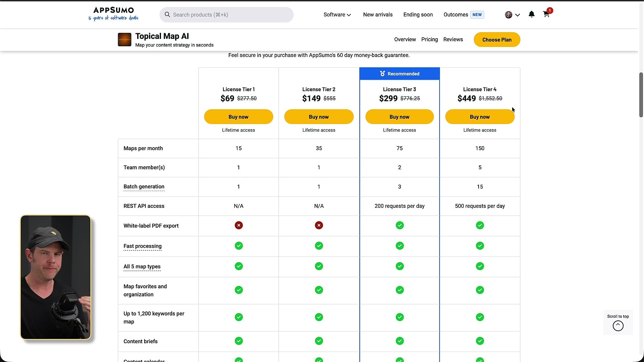The width and height of the screenshot is (644, 362).
Task: Jump to the Reviews tab
Action: (x=453, y=40)
